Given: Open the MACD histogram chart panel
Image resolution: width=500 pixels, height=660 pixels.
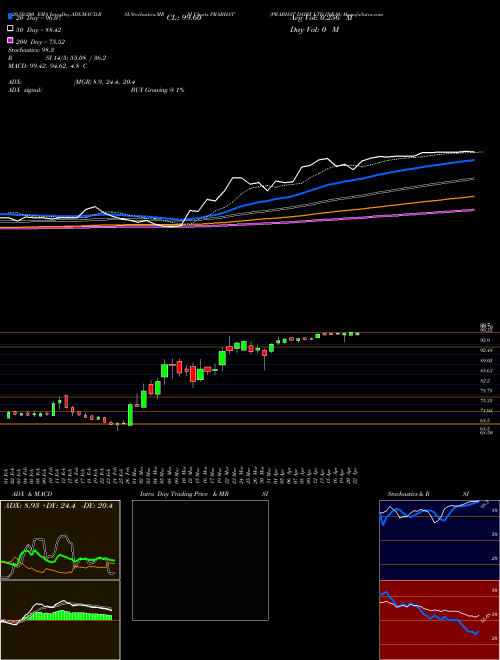Looking at the screenshot, I should coord(60,620).
